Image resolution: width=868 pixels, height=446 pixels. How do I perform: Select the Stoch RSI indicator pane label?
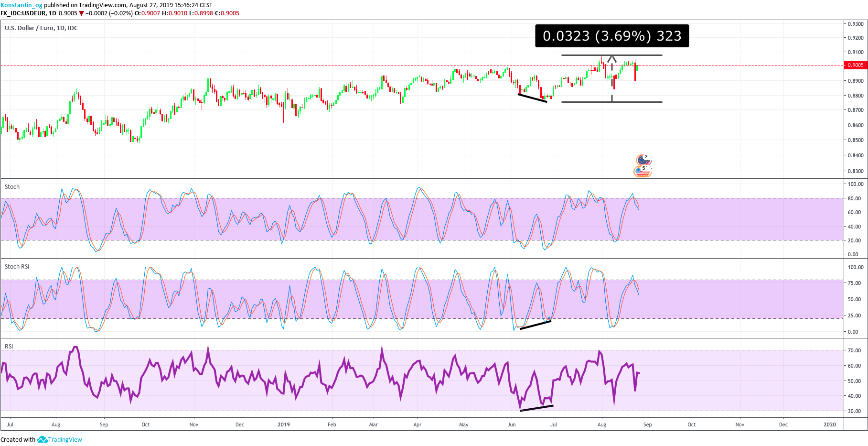point(17,267)
